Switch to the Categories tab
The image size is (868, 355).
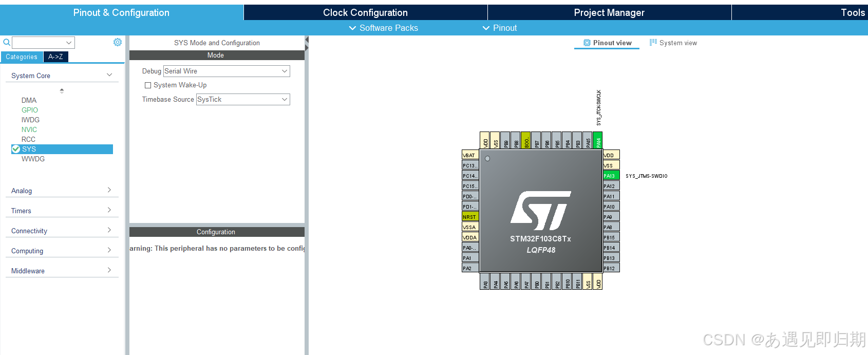click(22, 57)
